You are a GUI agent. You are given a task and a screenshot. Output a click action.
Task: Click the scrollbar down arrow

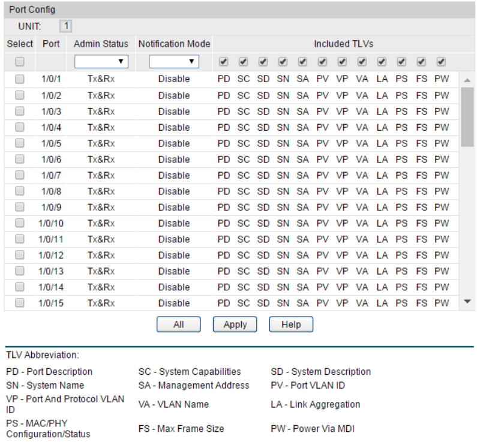coord(467,302)
